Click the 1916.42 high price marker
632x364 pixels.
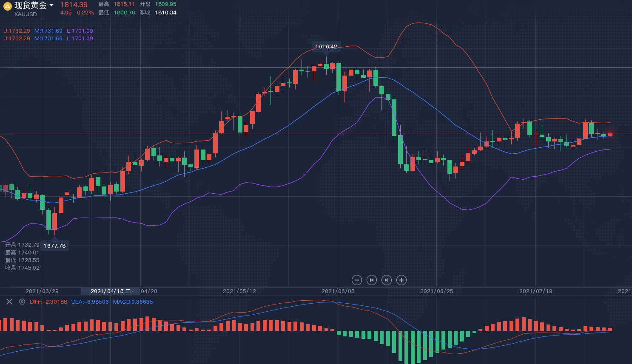tap(326, 46)
